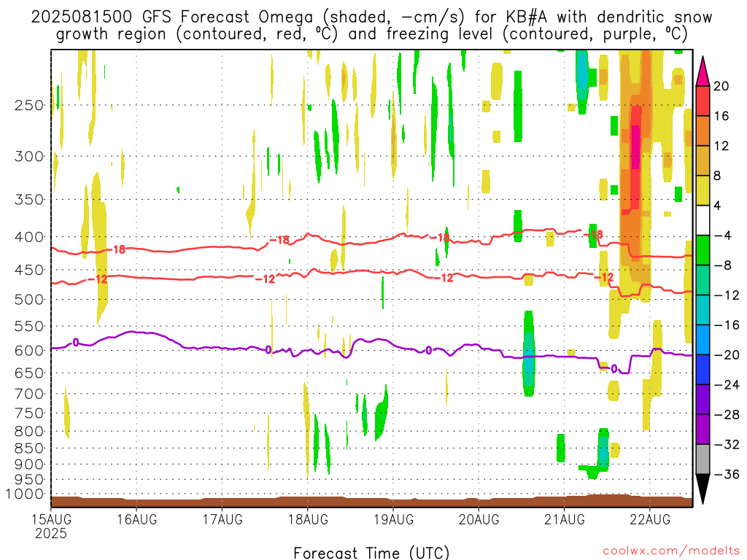Click the coolwx.com/modelts watermark link text
This screenshot has width=747, height=560.
point(671,551)
